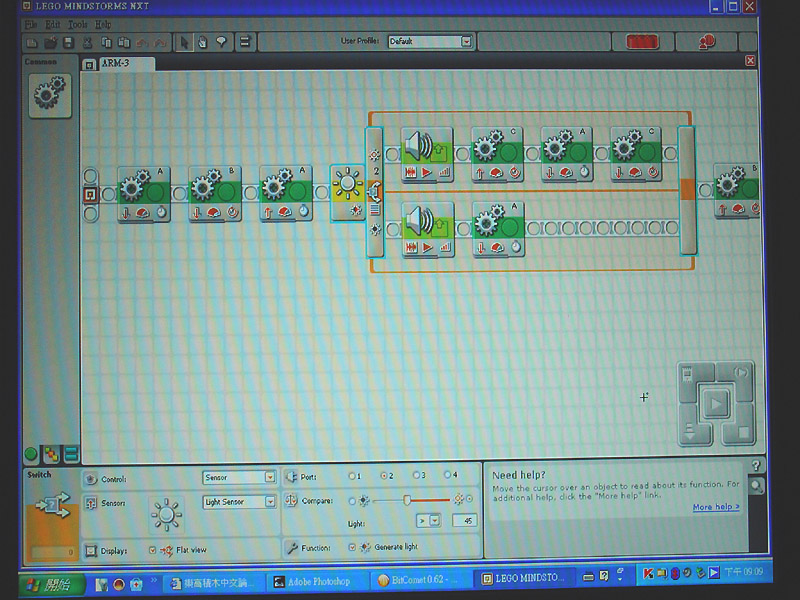Image resolution: width=800 pixels, height=600 pixels.
Task: Select Port 1 radio button
Action: tap(352, 476)
